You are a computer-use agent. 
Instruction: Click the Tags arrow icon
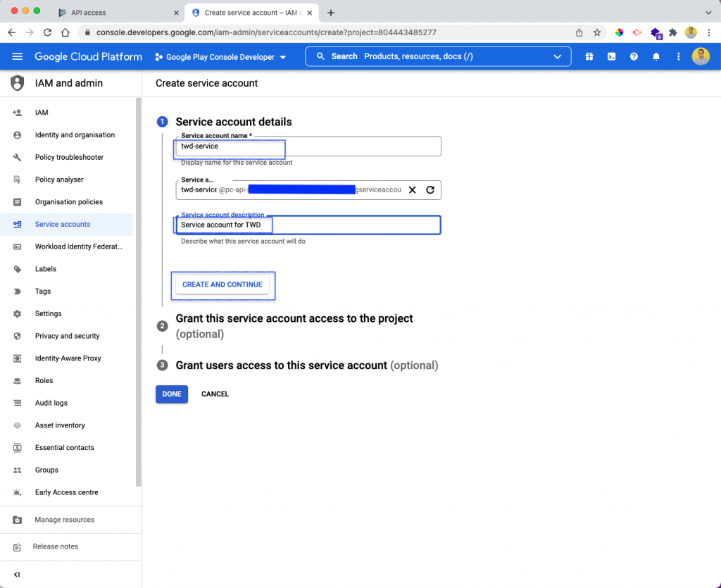(17, 292)
